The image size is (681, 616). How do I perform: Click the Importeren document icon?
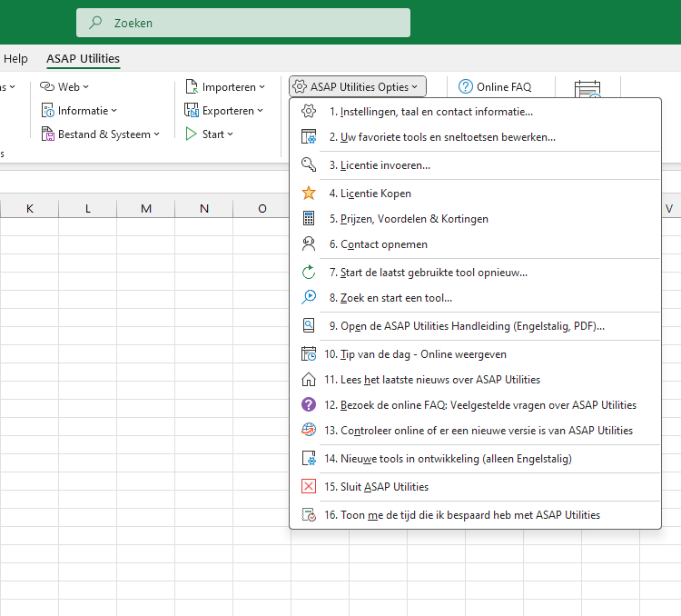(192, 86)
